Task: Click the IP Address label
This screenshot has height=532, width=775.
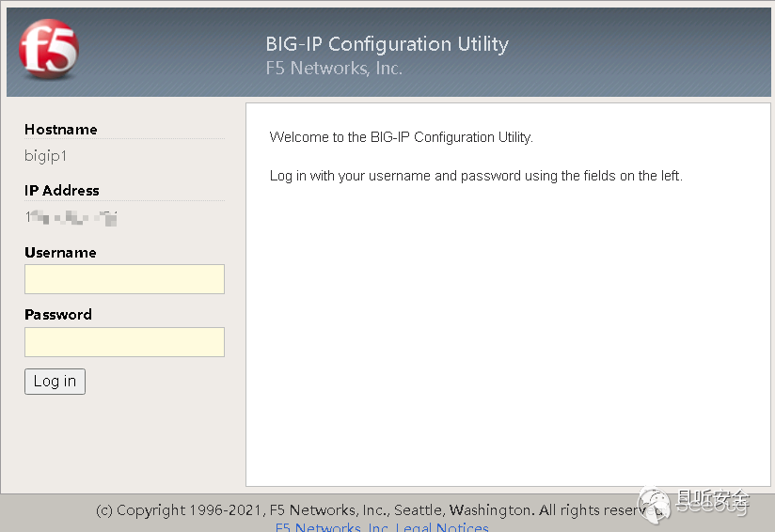Action: tap(62, 190)
